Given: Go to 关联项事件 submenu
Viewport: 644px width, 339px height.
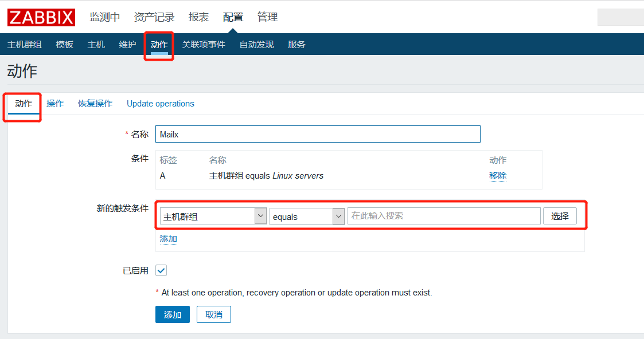Looking at the screenshot, I should [204, 44].
